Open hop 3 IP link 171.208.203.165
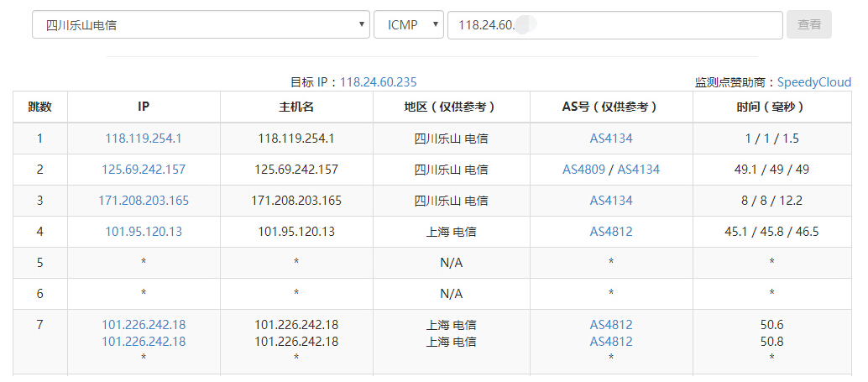This screenshot has width=868, height=382. (x=144, y=201)
